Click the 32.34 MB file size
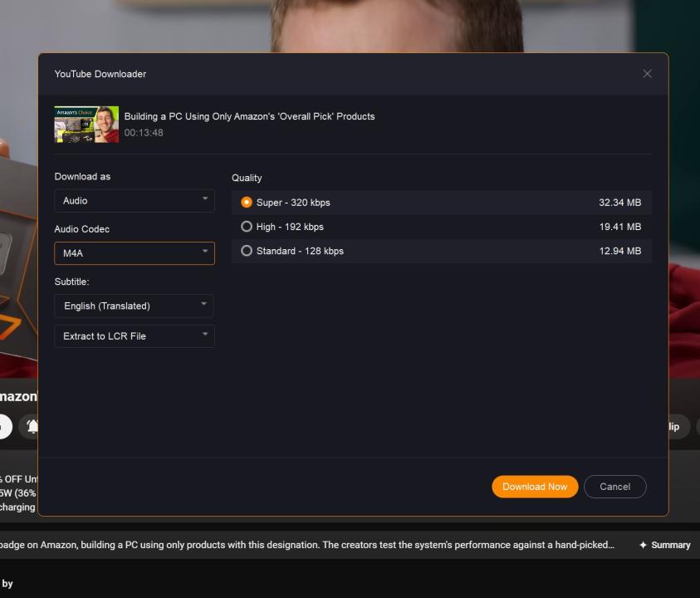Viewport: 700px width, 598px height. click(x=619, y=203)
